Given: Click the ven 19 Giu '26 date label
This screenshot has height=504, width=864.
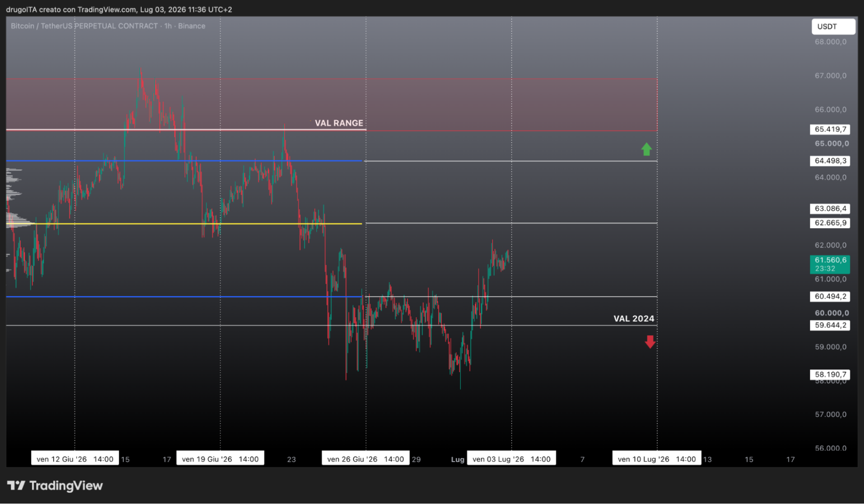Looking at the screenshot, I should (x=220, y=459).
